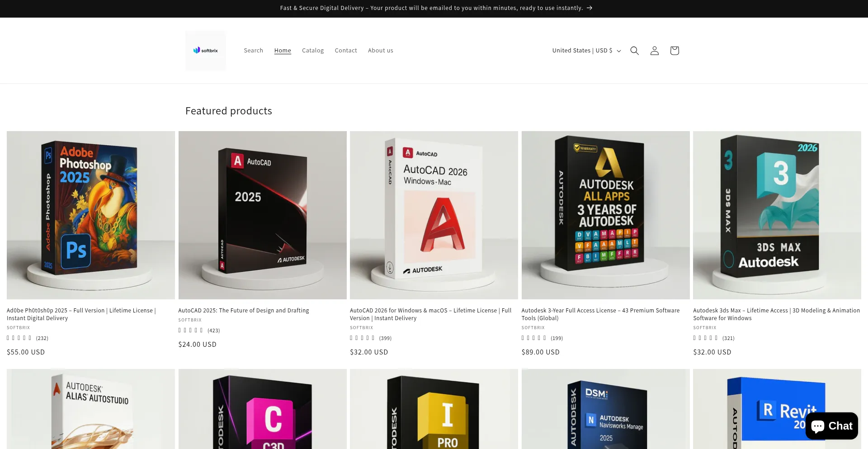Click the announcement bar arrow
Viewport: 868px width, 449px height.
(x=590, y=8)
